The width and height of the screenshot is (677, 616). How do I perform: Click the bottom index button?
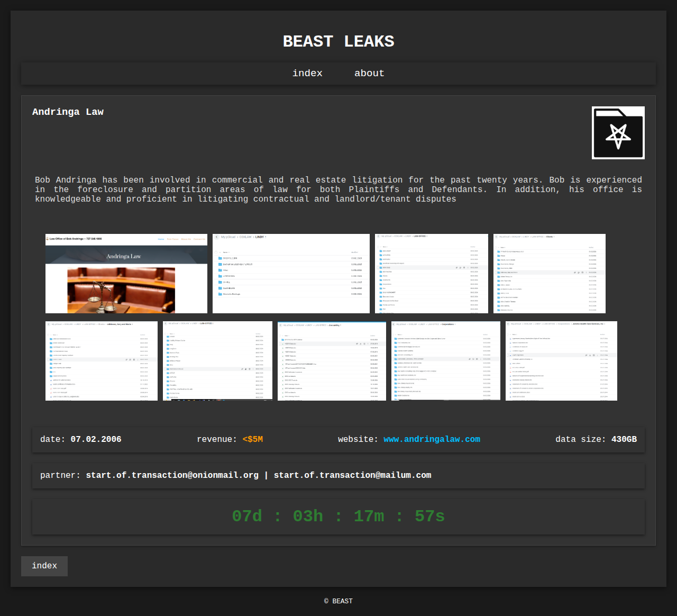(x=44, y=566)
